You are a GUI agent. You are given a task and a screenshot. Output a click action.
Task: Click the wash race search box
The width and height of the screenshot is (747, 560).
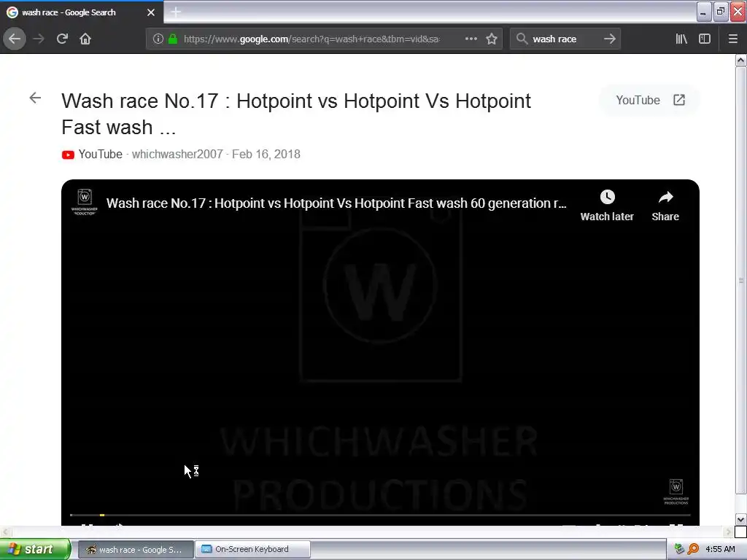click(565, 39)
